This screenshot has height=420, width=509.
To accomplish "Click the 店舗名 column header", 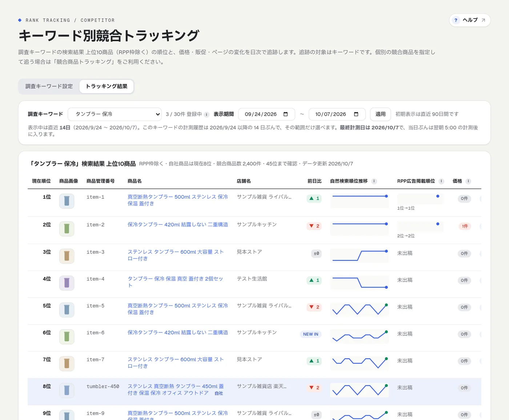I will coord(244,181).
